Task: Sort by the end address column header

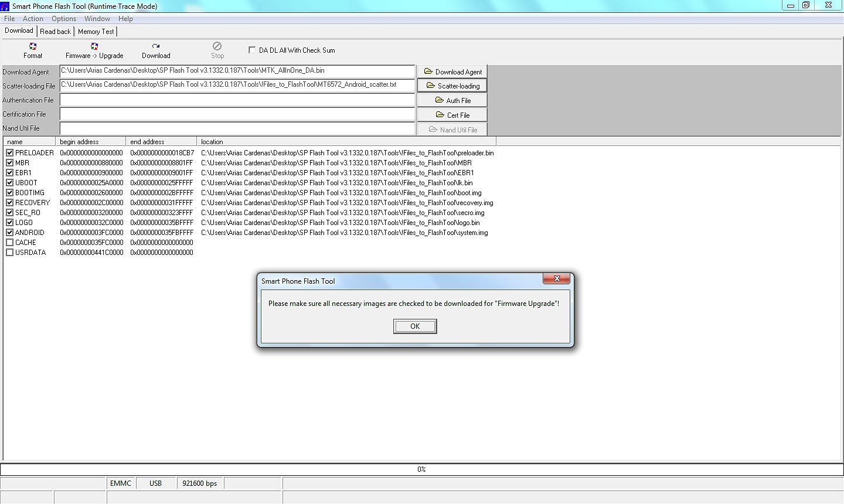Action: pos(162,142)
